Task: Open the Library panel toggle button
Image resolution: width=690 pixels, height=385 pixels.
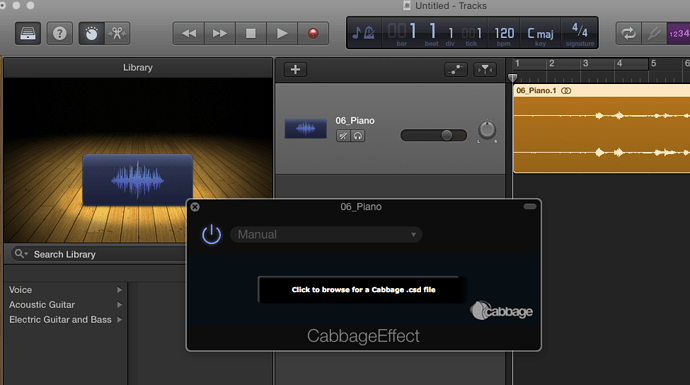Action: (x=28, y=33)
